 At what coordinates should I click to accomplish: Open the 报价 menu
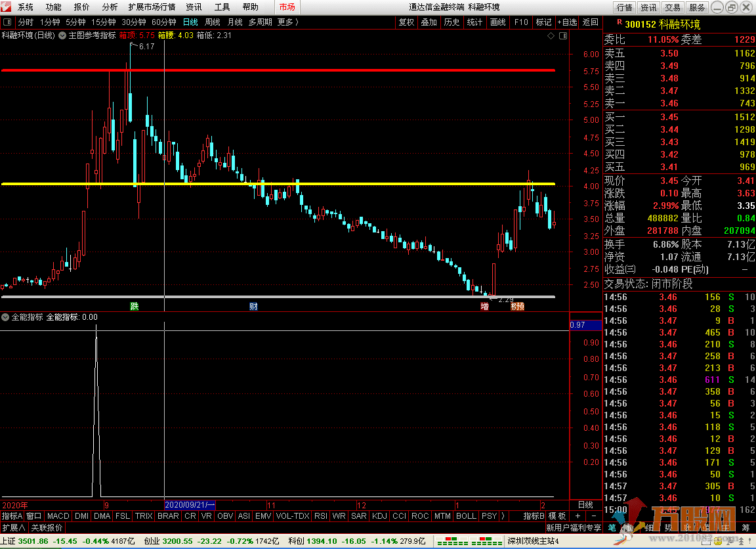[81, 7]
